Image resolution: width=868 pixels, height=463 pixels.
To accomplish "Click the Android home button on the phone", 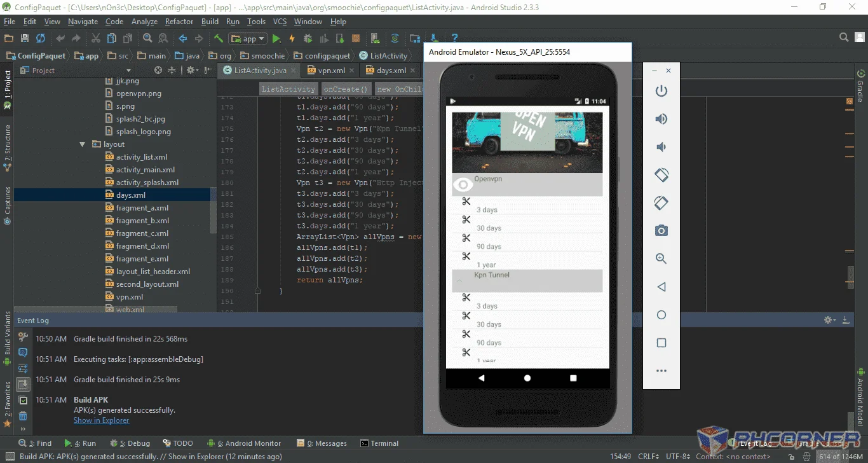I will pos(527,378).
